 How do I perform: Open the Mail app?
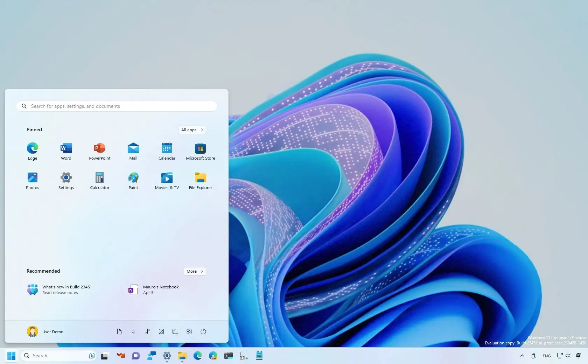[x=133, y=151]
